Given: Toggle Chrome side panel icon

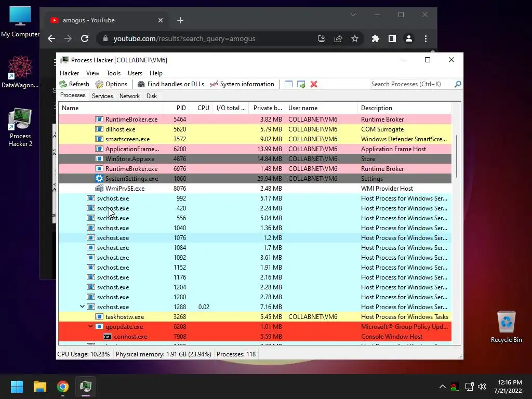Looking at the screenshot, I should [x=392, y=38].
